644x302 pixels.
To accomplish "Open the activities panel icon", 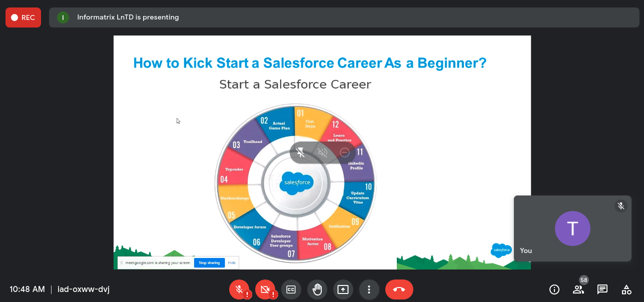I will (626, 289).
